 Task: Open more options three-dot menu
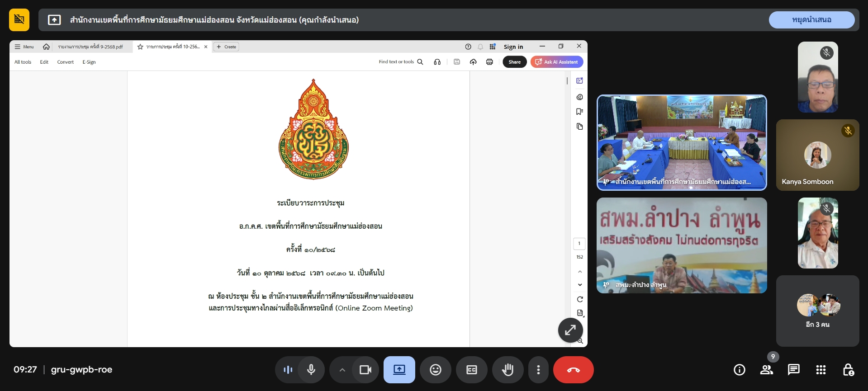pyautogui.click(x=538, y=370)
